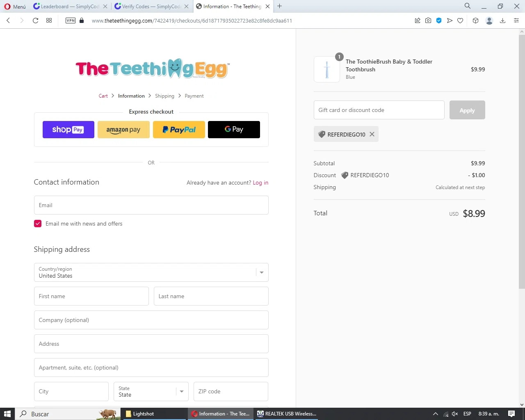Switch the ESP keyboard language

click(x=467, y=414)
